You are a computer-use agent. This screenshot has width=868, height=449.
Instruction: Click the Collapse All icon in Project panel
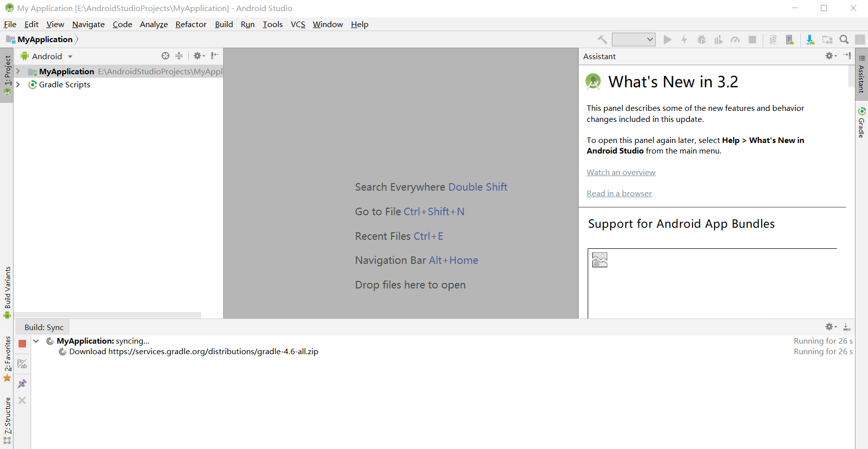(179, 56)
